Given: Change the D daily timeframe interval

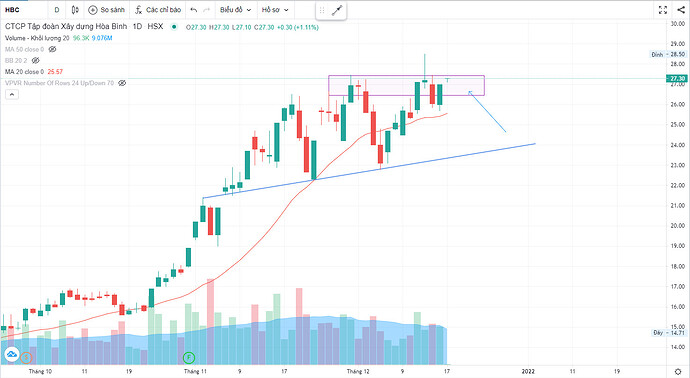Looking at the screenshot, I should (x=57, y=10).
